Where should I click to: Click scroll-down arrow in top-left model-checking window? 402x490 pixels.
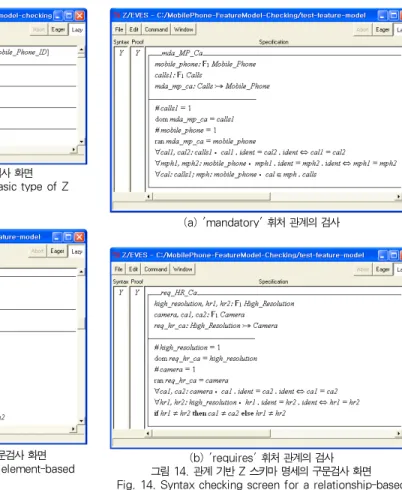[x=82, y=142]
